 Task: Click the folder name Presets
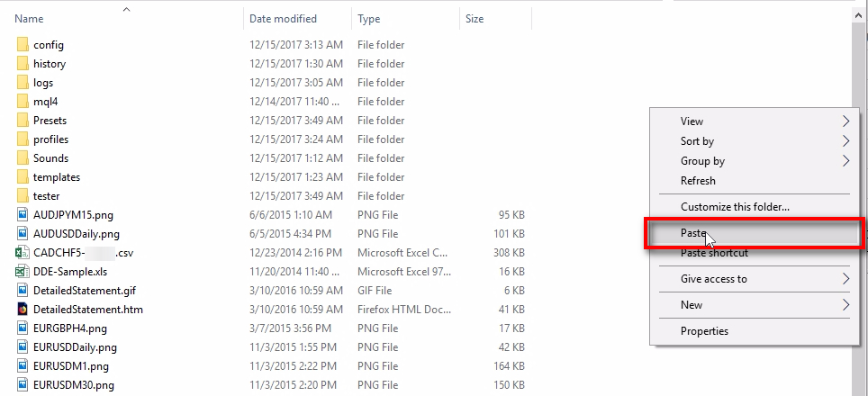click(x=50, y=120)
